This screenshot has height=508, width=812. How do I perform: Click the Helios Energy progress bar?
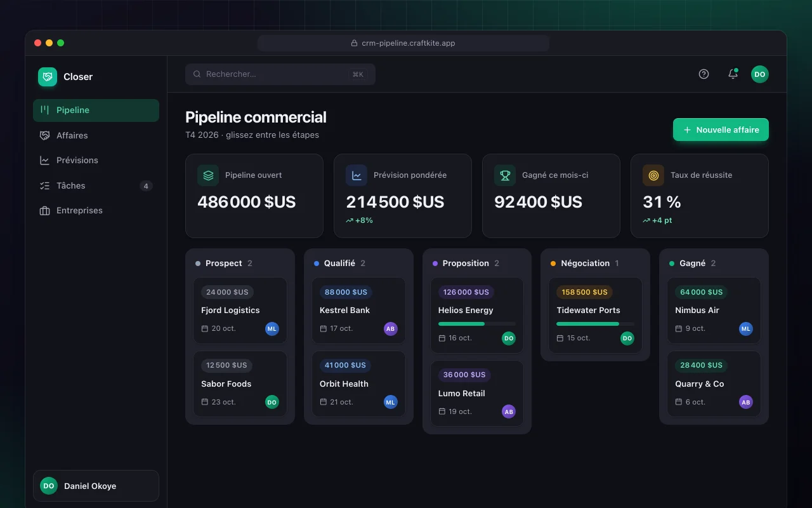[x=477, y=324]
